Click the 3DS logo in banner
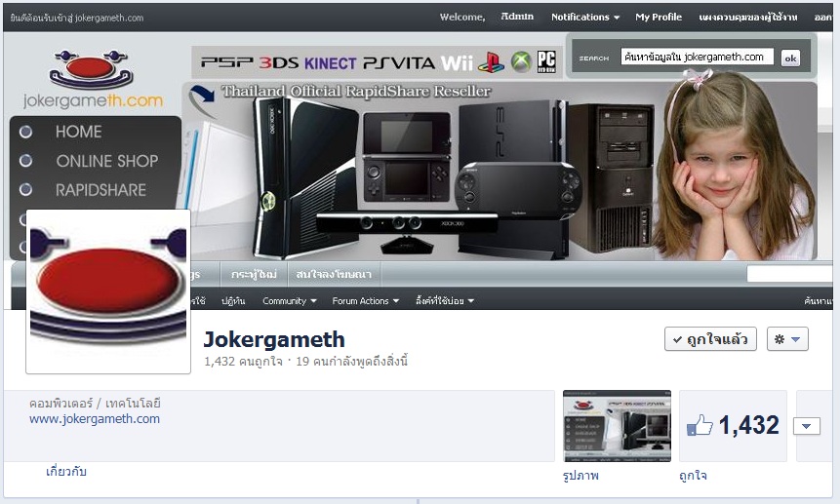This screenshot has height=504, width=840. pos(279,63)
